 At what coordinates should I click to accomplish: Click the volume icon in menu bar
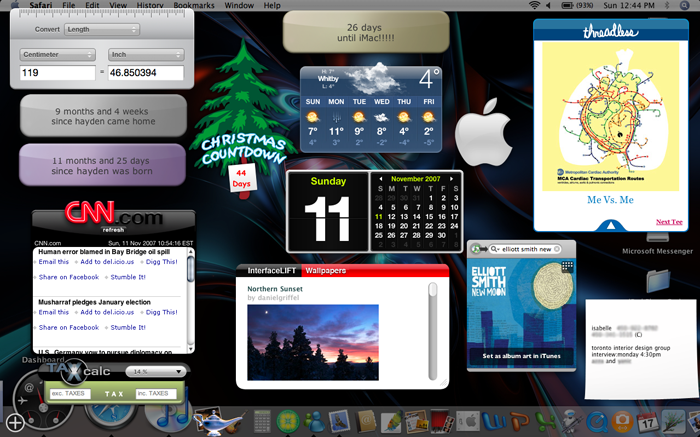click(549, 5)
